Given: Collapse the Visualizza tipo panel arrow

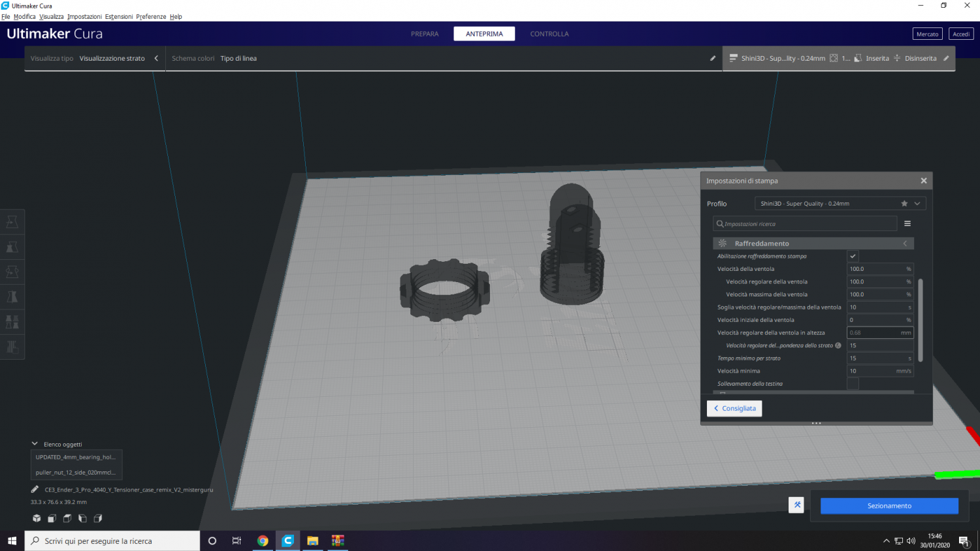Looking at the screenshot, I should coord(156,58).
